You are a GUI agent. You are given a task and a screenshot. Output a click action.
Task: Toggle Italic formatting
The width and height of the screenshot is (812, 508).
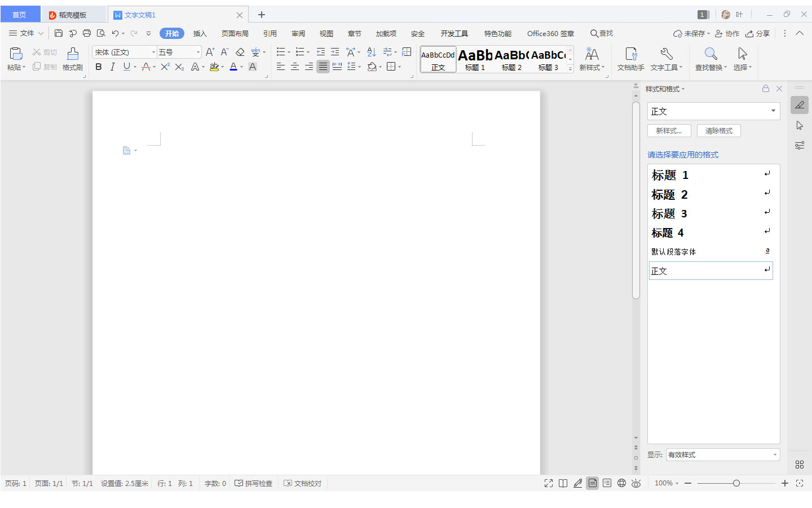tap(112, 67)
